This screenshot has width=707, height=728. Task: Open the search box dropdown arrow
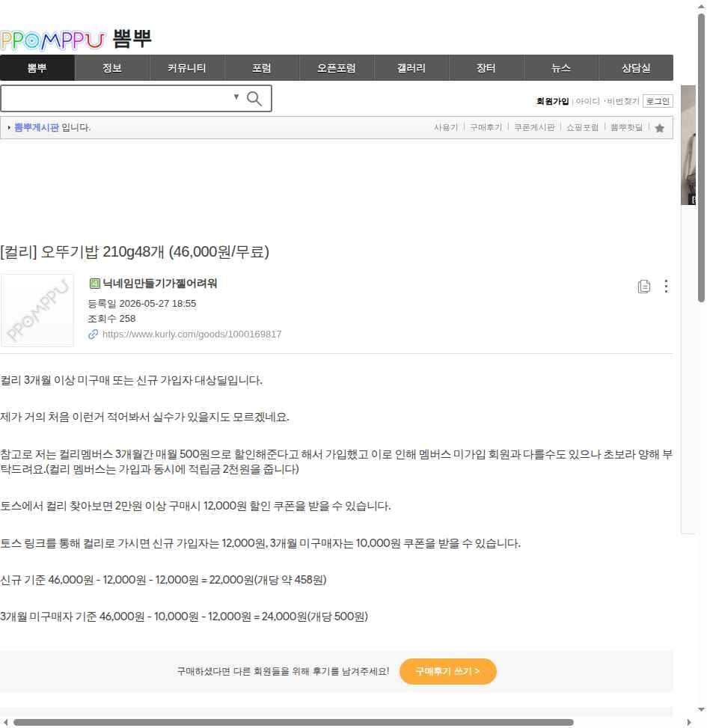(x=236, y=97)
